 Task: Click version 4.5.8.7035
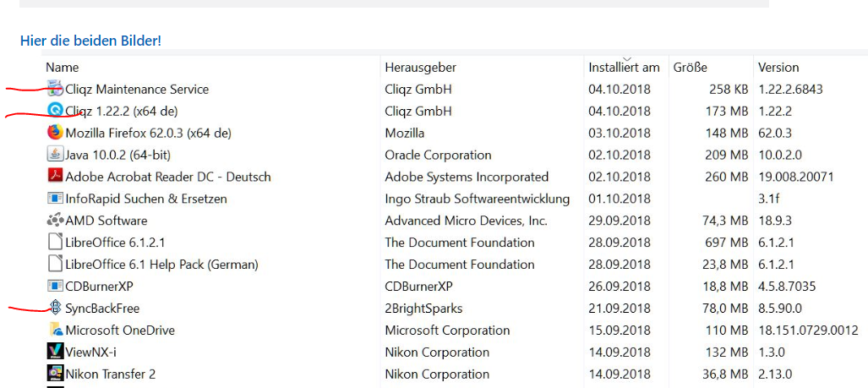tap(787, 287)
